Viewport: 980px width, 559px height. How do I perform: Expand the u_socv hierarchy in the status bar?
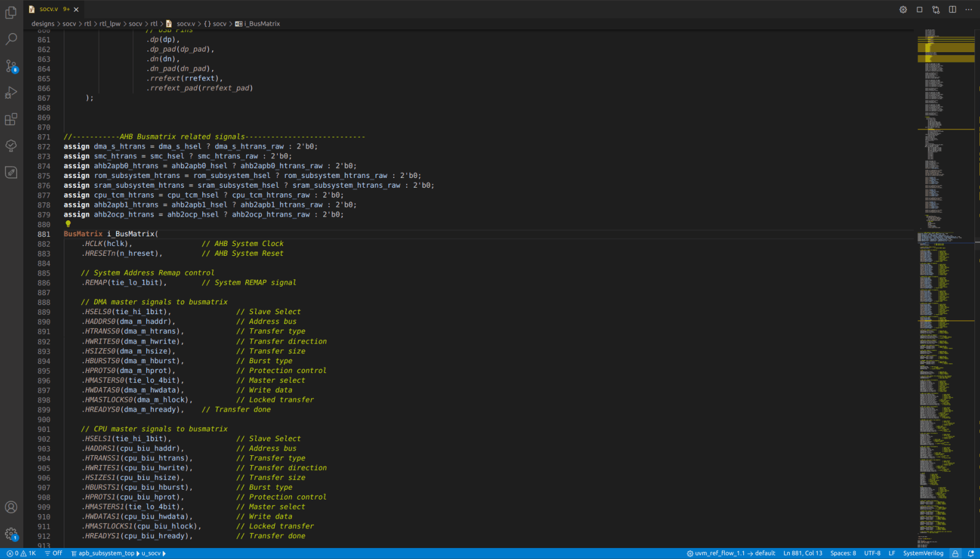click(x=151, y=553)
